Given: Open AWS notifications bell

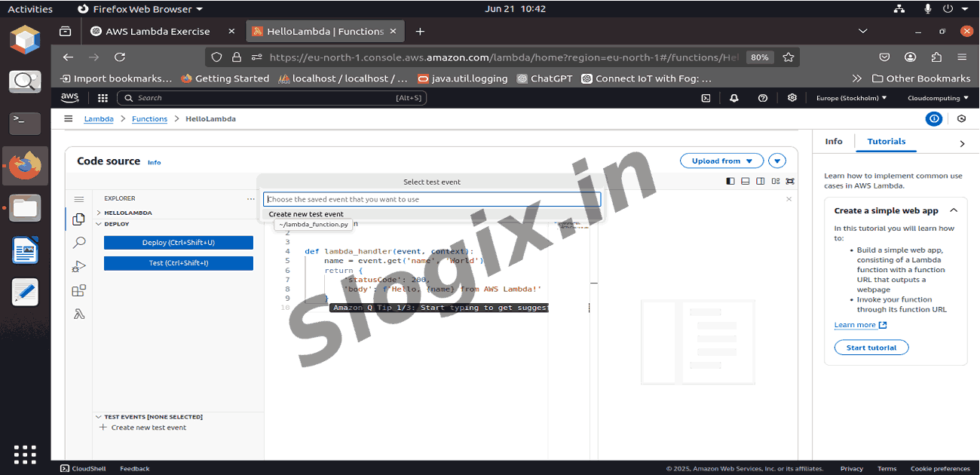Looking at the screenshot, I should [733, 98].
